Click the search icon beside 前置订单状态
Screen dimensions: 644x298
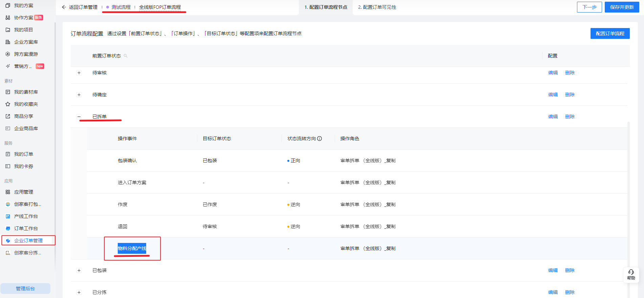pos(126,56)
